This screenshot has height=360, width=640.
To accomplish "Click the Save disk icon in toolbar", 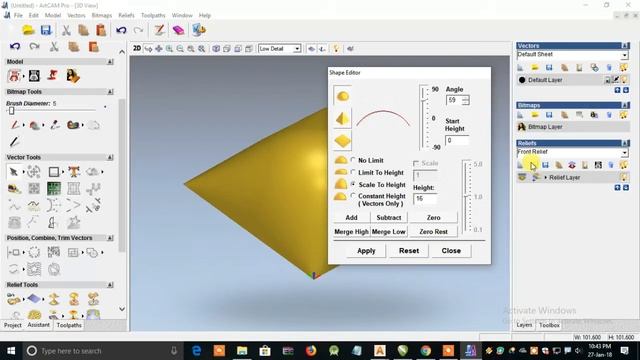I will click(x=46, y=30).
